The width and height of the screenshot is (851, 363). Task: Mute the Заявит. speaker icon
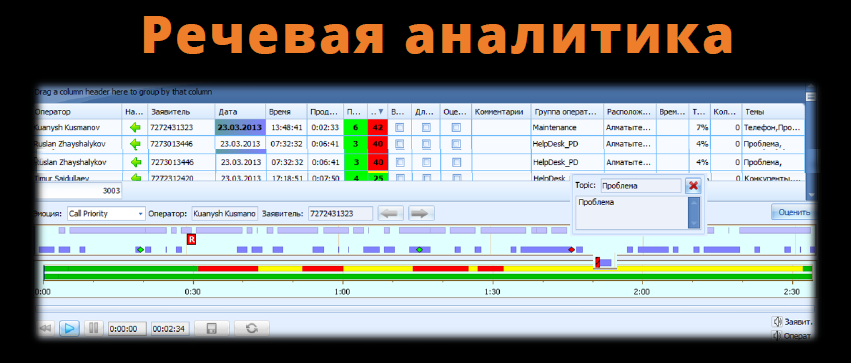coord(777,321)
